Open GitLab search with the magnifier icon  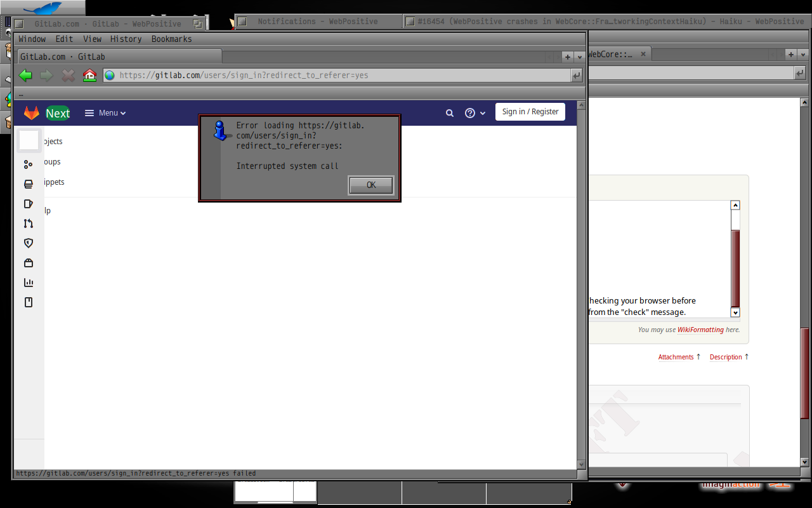coord(450,113)
